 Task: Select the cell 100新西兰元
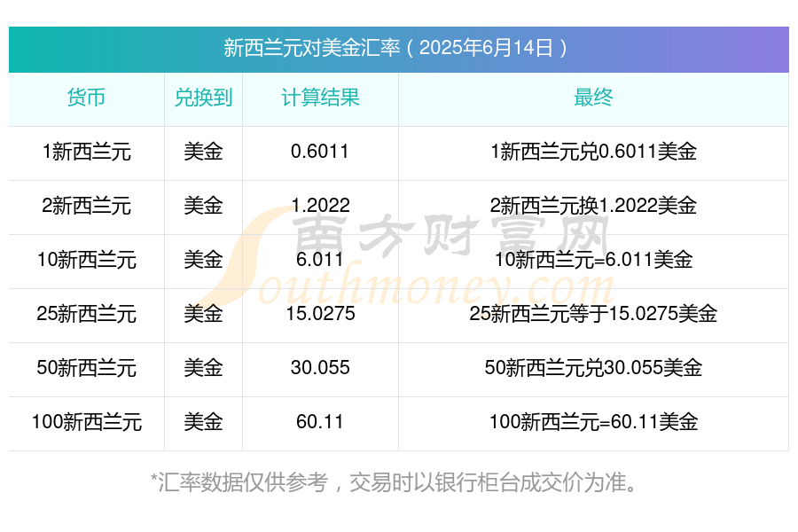[x=87, y=422]
